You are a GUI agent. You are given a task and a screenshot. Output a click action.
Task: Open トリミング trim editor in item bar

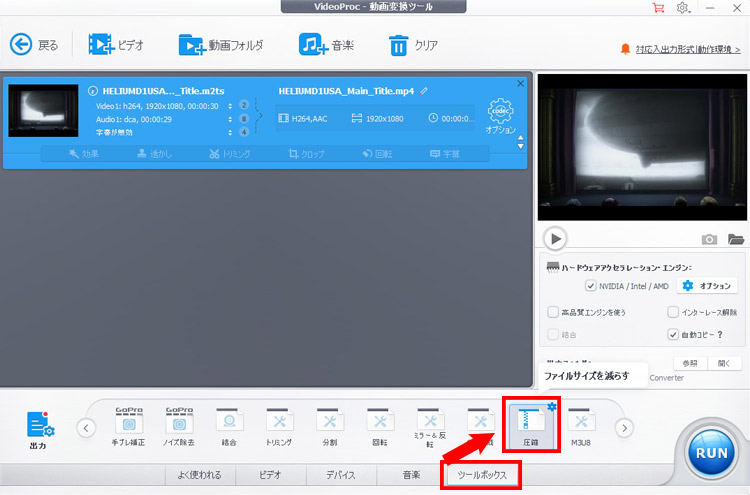point(230,154)
